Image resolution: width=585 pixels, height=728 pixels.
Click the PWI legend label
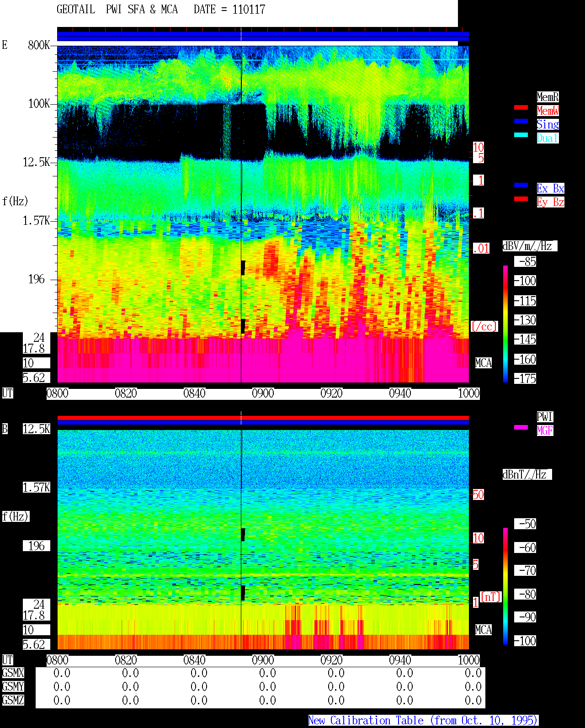click(x=545, y=417)
